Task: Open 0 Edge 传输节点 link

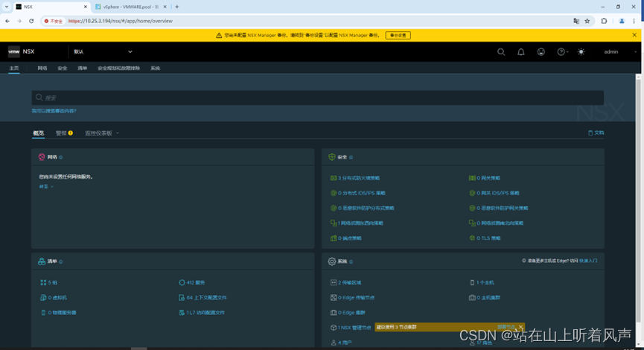Action: [356, 297]
